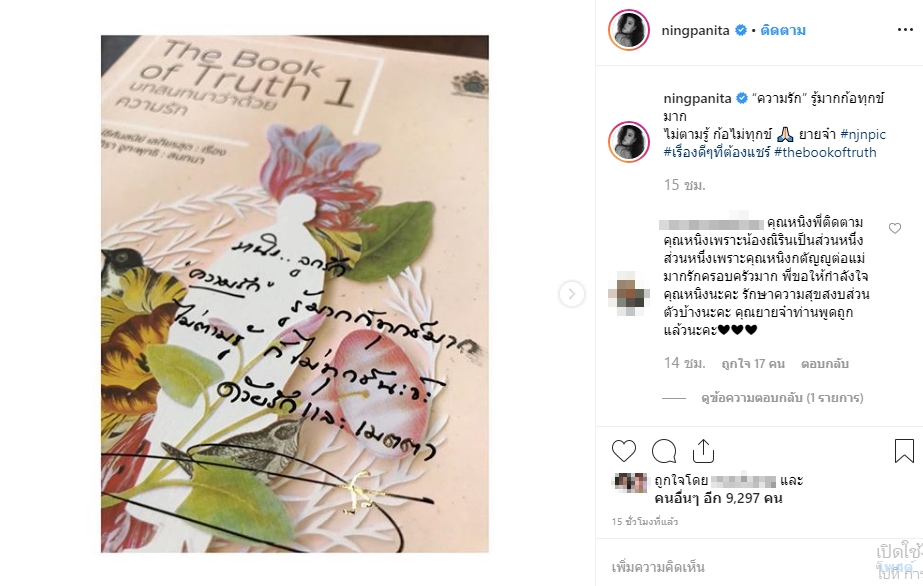Viewport: 923px width, 586px height.
Task: Open hashtag #เรื่องดีๆที่ต้องแชร์
Action: click(x=717, y=152)
